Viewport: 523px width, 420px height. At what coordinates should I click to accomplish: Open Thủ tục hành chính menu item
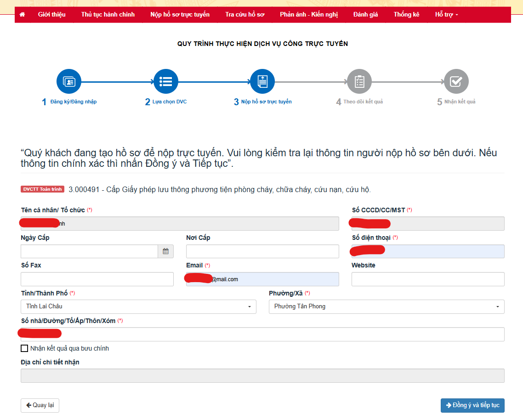click(108, 15)
